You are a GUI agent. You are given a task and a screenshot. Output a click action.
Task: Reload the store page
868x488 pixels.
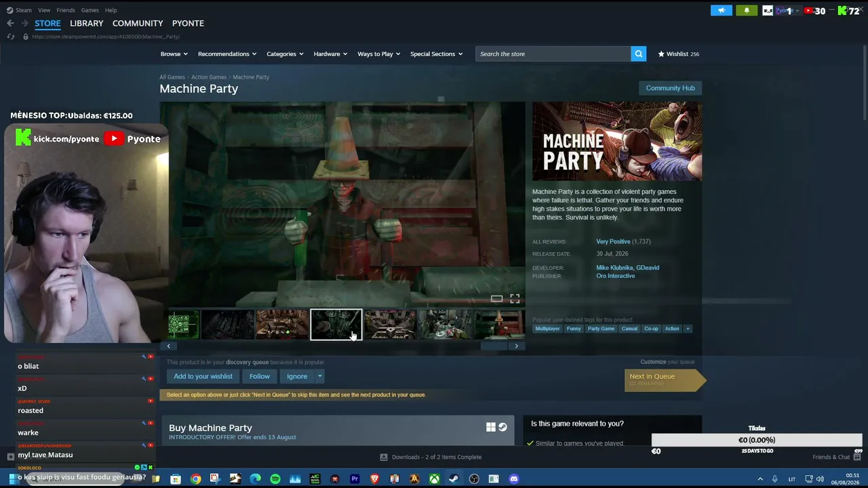(x=11, y=37)
